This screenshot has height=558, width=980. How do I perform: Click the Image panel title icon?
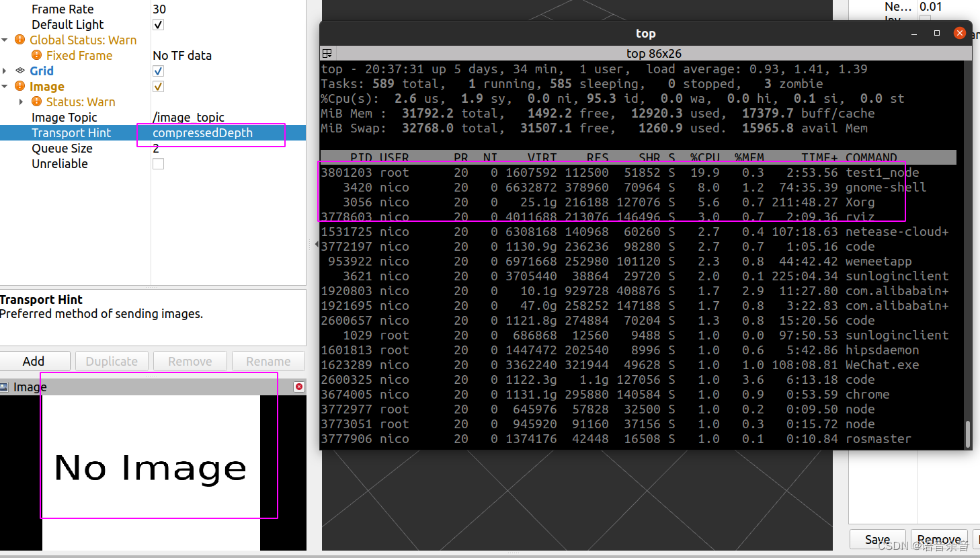point(4,387)
